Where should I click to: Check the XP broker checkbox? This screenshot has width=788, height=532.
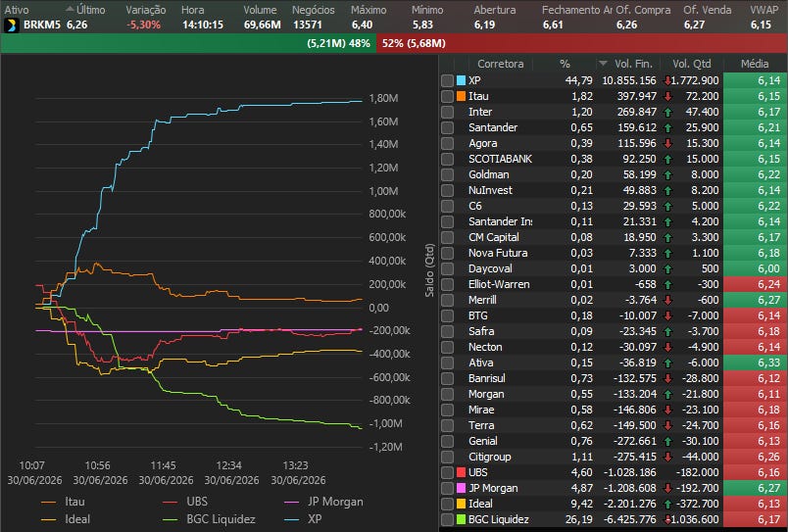click(x=447, y=80)
